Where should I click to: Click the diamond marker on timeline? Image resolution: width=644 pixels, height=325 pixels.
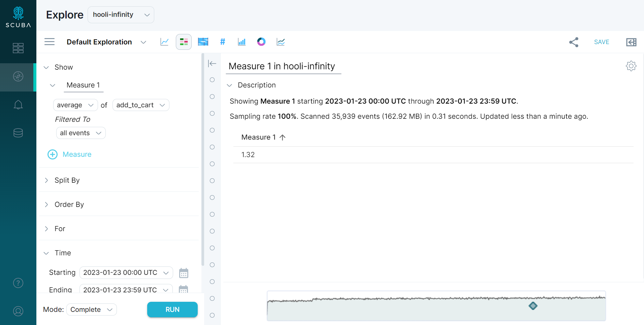coord(533,306)
